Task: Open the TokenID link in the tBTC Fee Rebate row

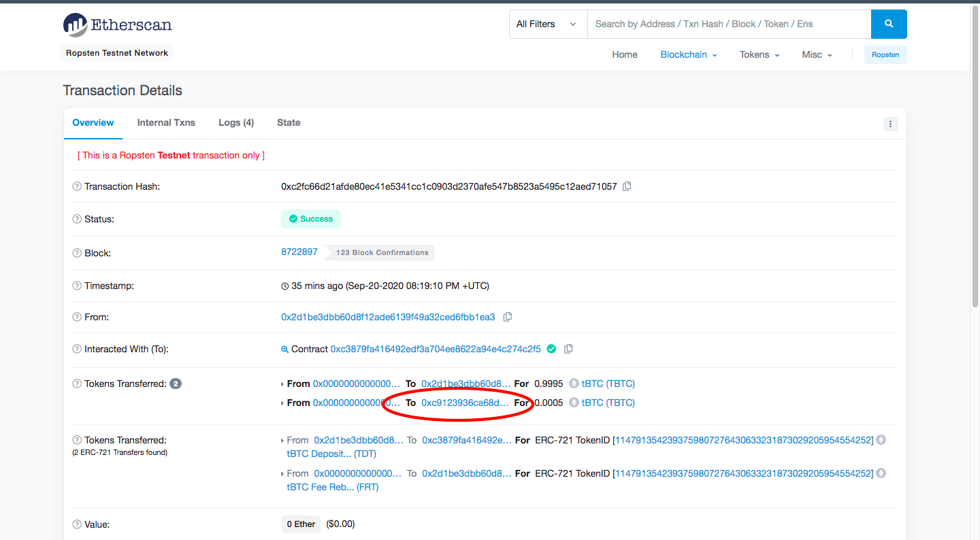Action: pos(743,473)
